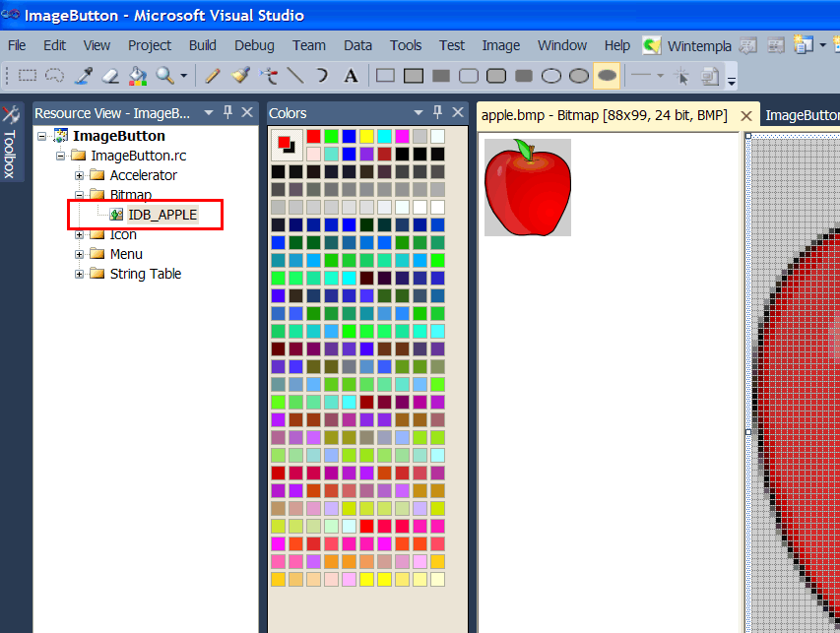Pick the magenta swatch in top row
The height and width of the screenshot is (633, 840).
pos(402,136)
